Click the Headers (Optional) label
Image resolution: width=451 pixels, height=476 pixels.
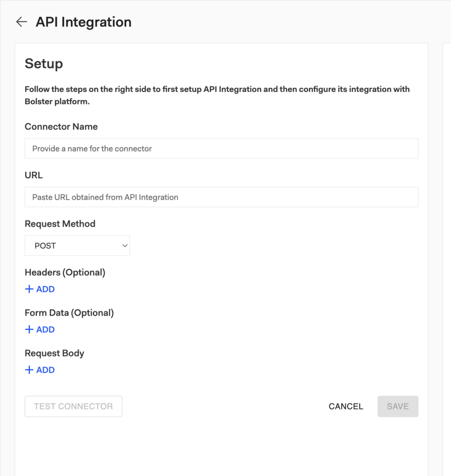(x=65, y=272)
